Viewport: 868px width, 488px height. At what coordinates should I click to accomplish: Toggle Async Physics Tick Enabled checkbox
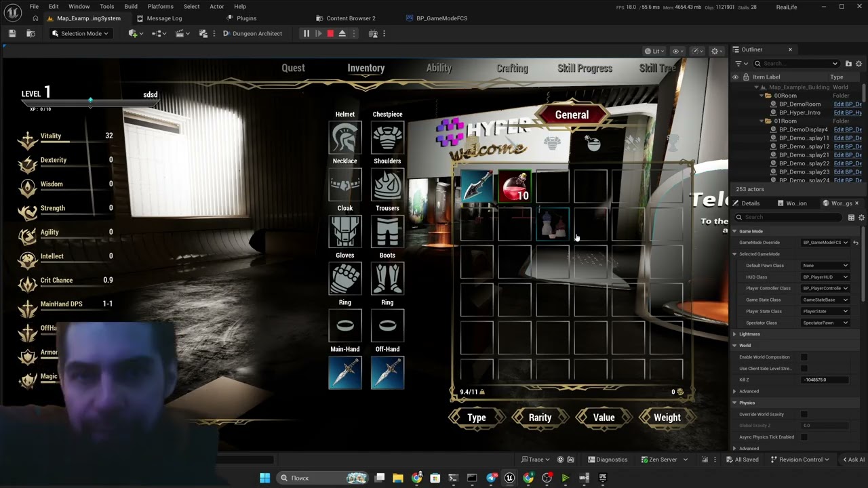click(x=804, y=437)
